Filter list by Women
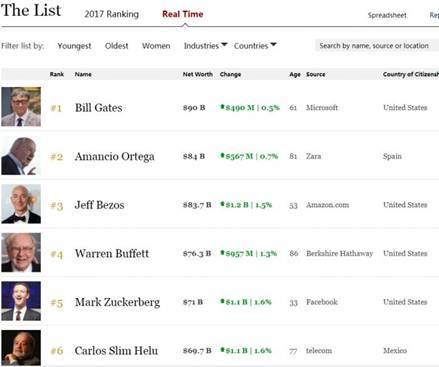Image resolution: width=439 pixels, height=367 pixels. 156,46
